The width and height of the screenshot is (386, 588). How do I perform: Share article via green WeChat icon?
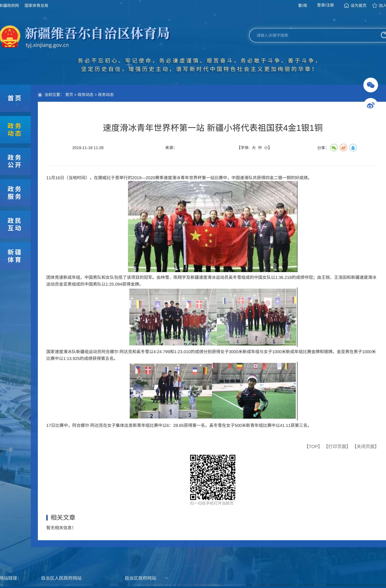[x=334, y=148]
